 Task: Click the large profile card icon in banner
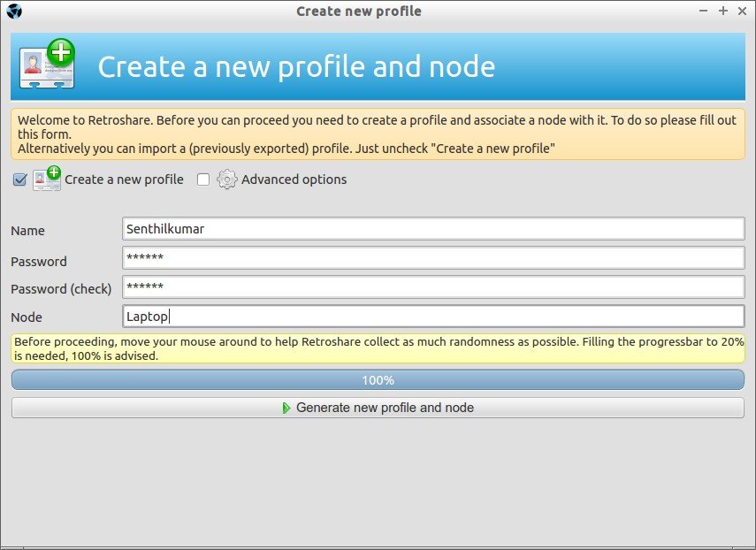pyautogui.click(x=47, y=65)
